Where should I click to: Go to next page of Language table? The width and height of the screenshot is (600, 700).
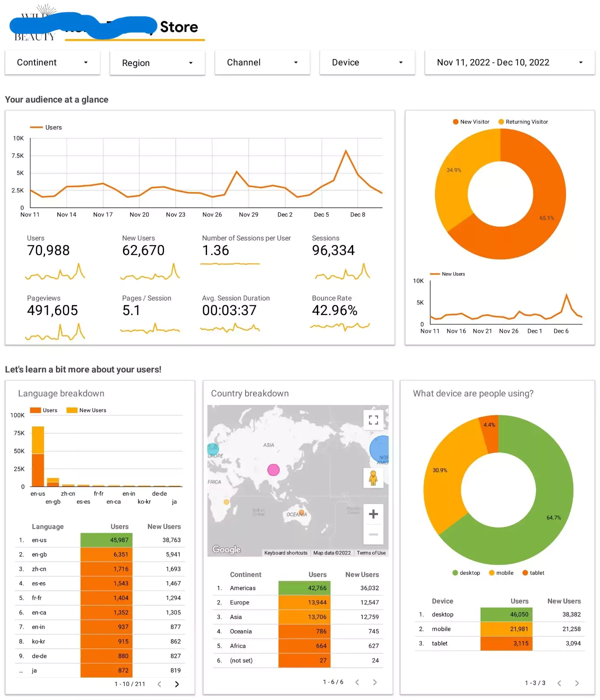click(177, 684)
